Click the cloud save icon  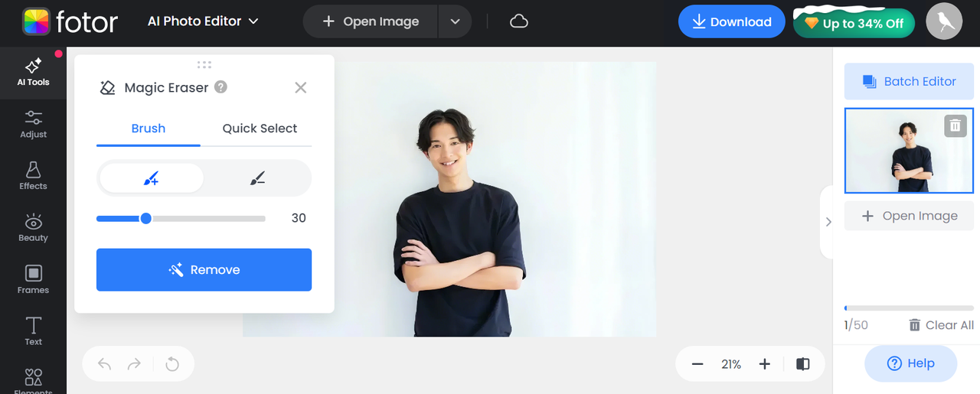click(x=519, y=21)
